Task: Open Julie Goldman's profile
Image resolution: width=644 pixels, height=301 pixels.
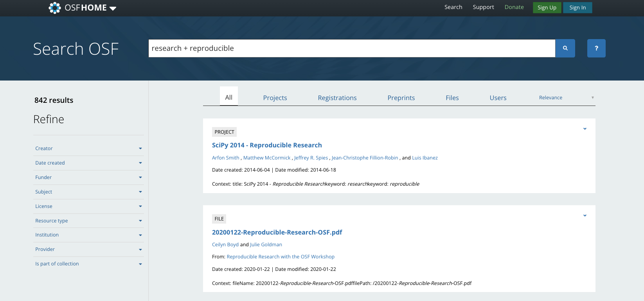Action: [266, 245]
